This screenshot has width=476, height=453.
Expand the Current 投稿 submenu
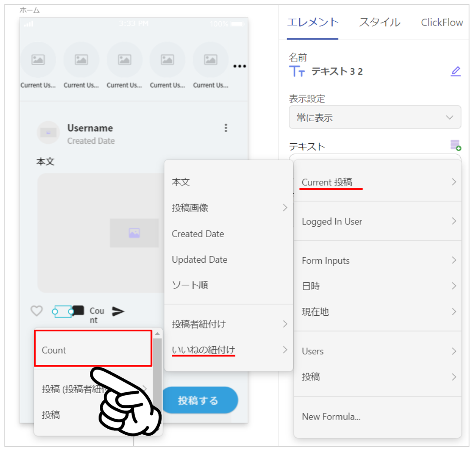[378, 182]
